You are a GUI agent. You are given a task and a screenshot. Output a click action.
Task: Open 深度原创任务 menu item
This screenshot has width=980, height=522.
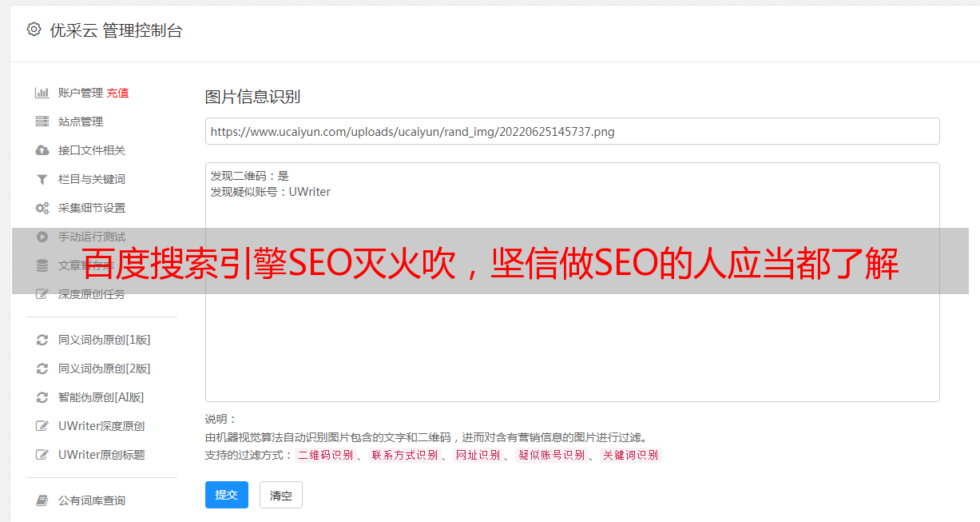pos(92,294)
